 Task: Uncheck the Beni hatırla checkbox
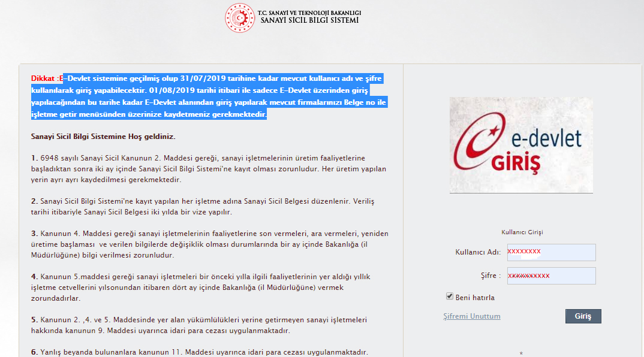450,297
